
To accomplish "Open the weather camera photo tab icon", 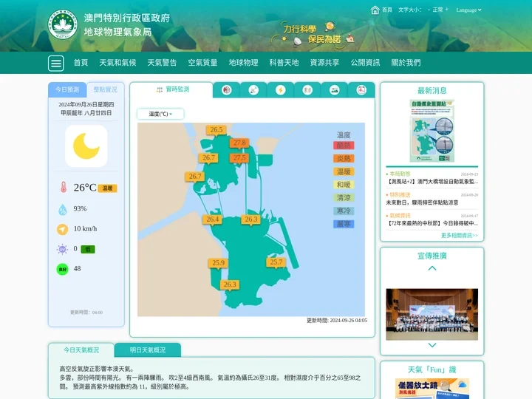I will pos(334,90).
